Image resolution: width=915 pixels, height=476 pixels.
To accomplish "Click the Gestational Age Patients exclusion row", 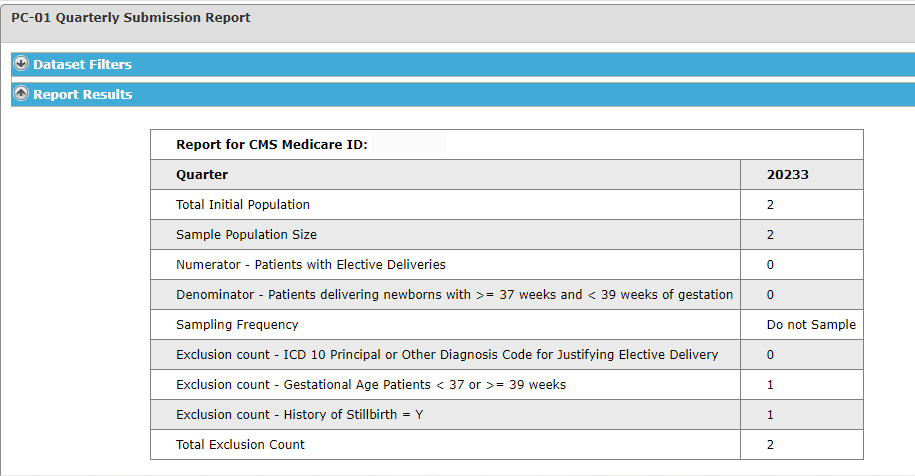I will (507, 385).
